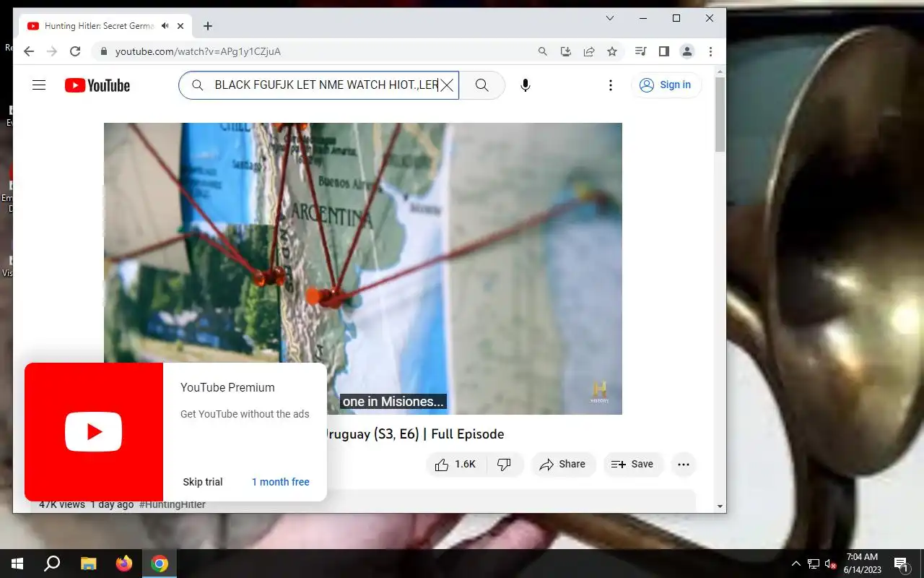Screen dimensions: 924x578
Task: Open File Explorer from taskbar
Action: click(x=88, y=564)
